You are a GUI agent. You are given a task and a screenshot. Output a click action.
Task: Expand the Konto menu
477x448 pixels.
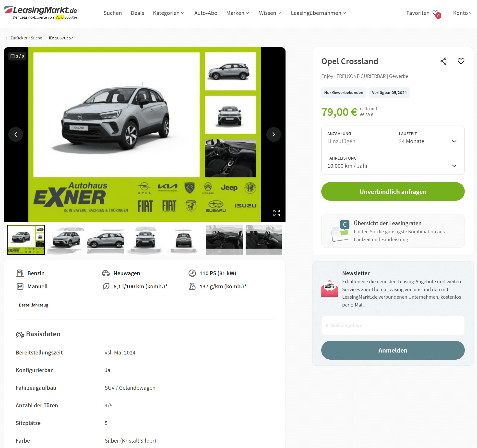point(463,13)
